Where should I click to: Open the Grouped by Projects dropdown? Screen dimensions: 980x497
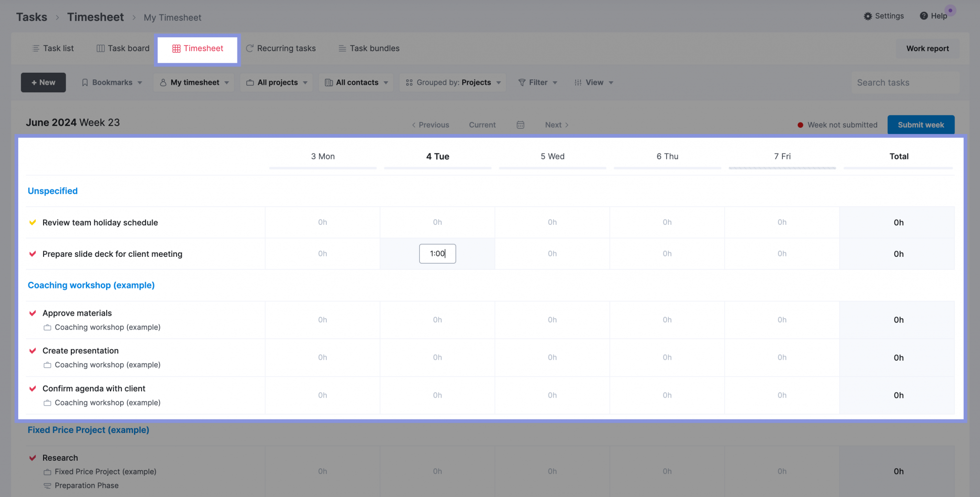pyautogui.click(x=452, y=82)
